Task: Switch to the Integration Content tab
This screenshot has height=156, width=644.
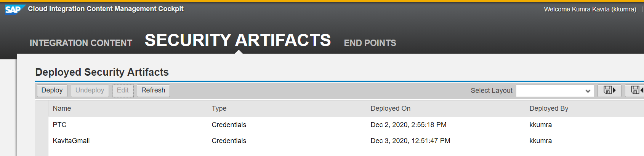Action: 81,43
